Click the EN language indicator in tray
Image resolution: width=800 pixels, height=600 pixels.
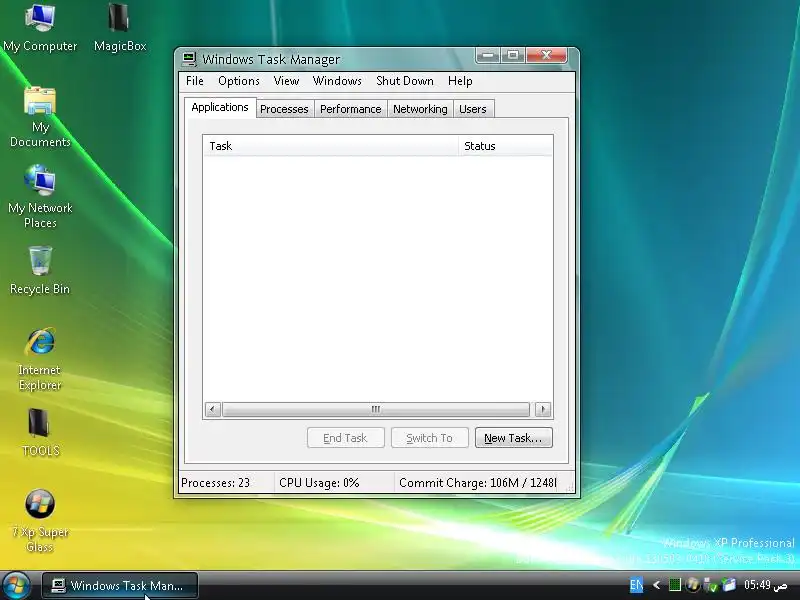coord(636,585)
